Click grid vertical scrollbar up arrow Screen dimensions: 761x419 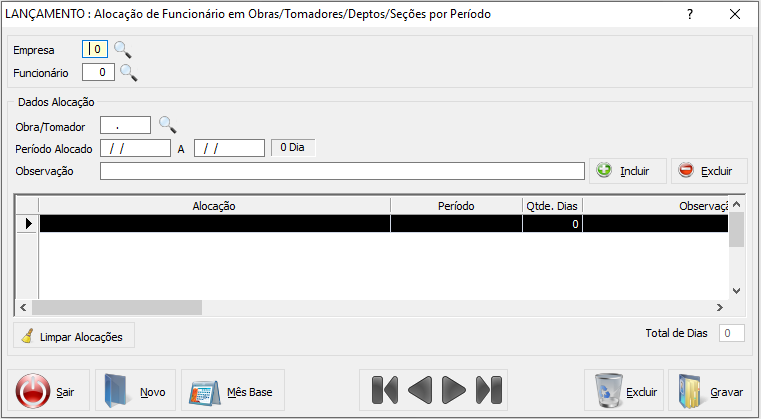pyautogui.click(x=736, y=204)
